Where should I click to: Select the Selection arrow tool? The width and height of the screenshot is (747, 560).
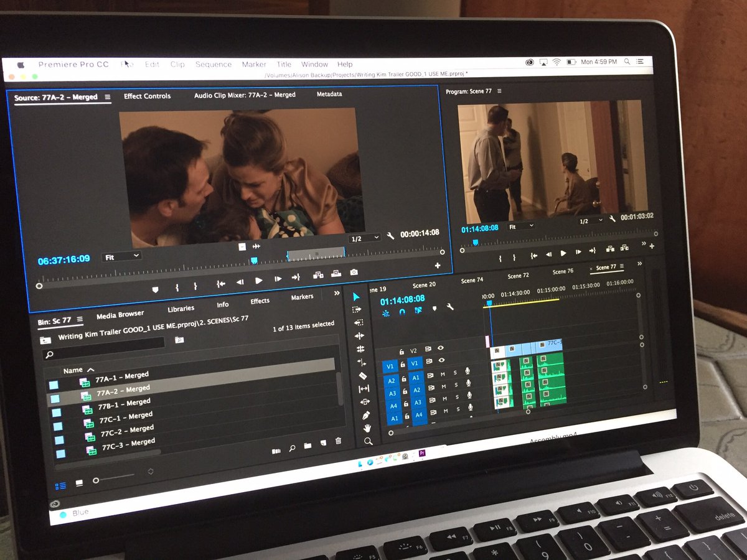356,297
